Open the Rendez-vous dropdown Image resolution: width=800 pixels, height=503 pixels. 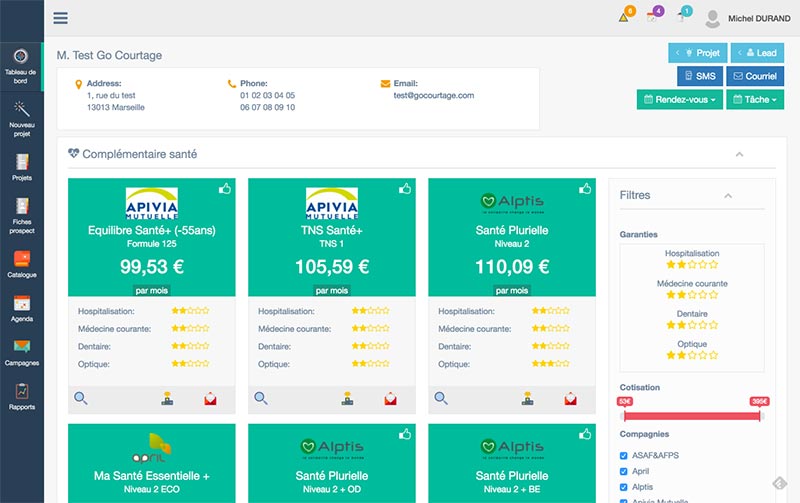pos(679,100)
